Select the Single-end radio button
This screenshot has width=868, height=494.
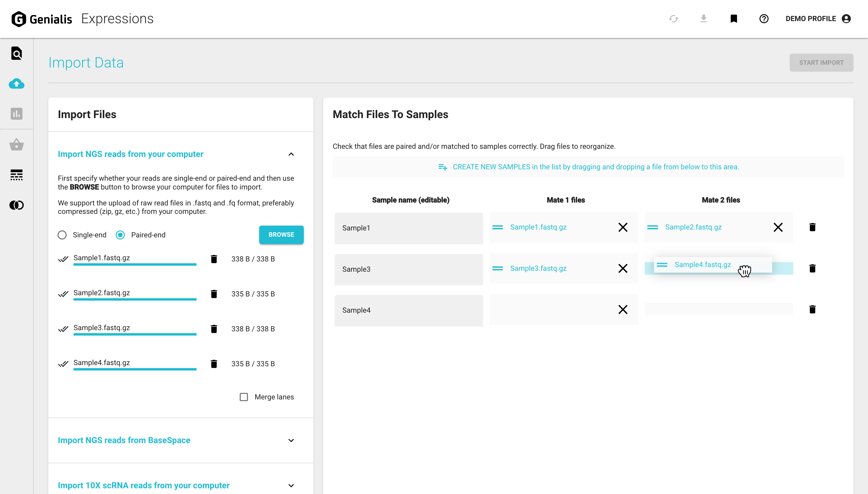pos(62,235)
